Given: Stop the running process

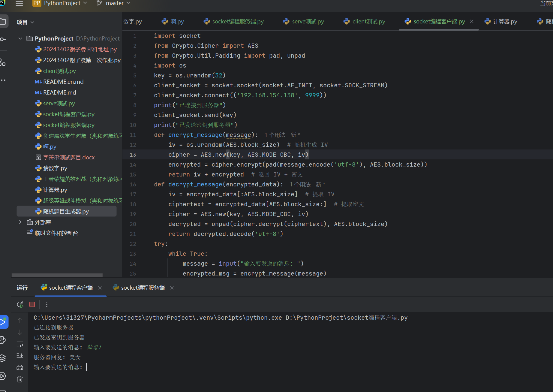Looking at the screenshot, I should (x=32, y=304).
